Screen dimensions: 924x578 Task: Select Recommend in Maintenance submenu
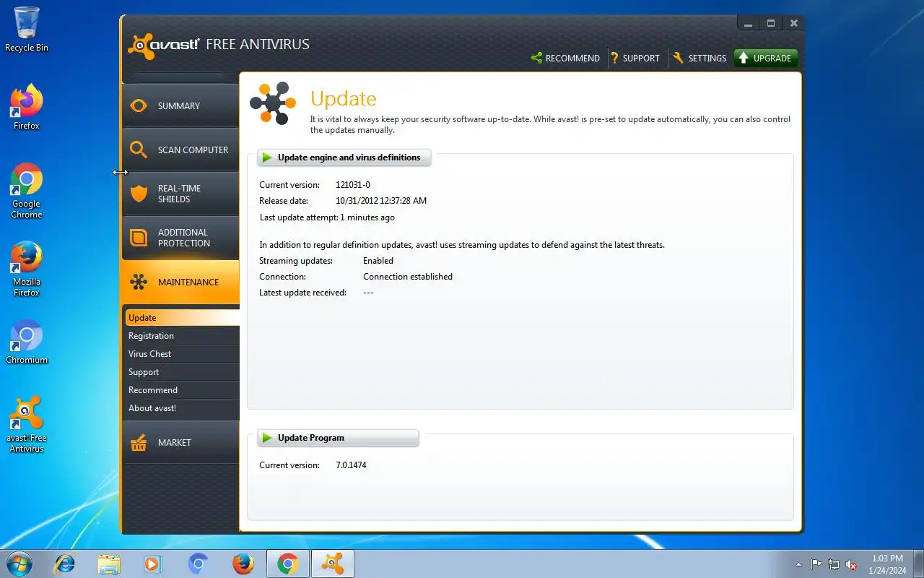click(x=182, y=390)
